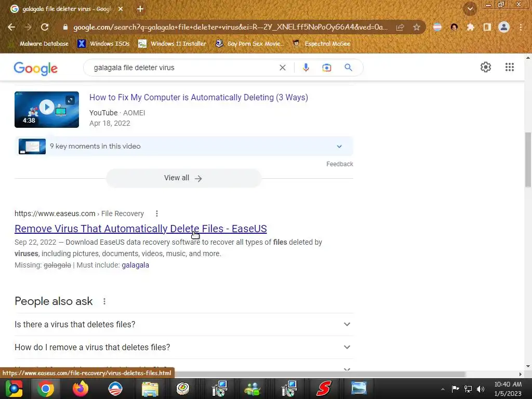This screenshot has height=399, width=532.
Task: Open the picture viewer taskbar icon
Action: pyautogui.click(x=358, y=388)
